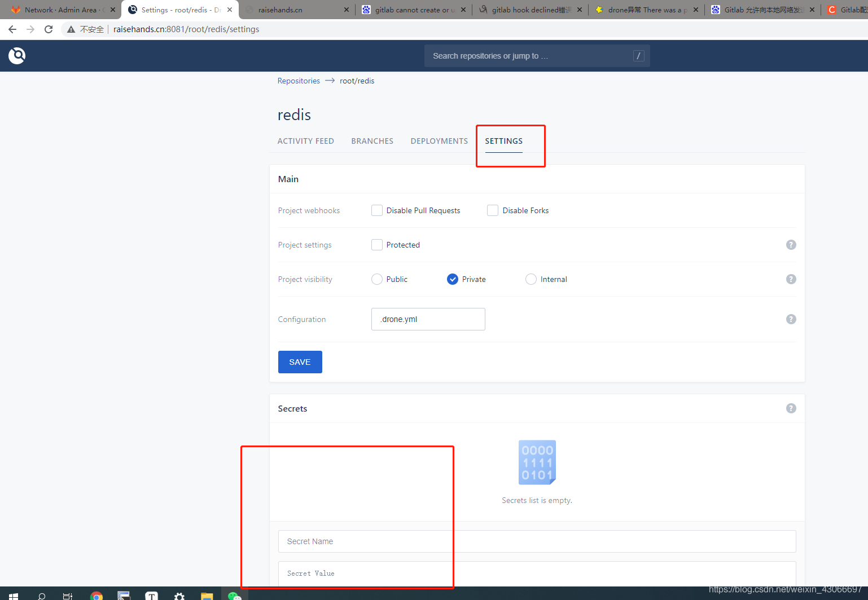Viewport: 868px width, 600px height.
Task: Click the WeChat taskbar icon
Action: pyautogui.click(x=234, y=596)
